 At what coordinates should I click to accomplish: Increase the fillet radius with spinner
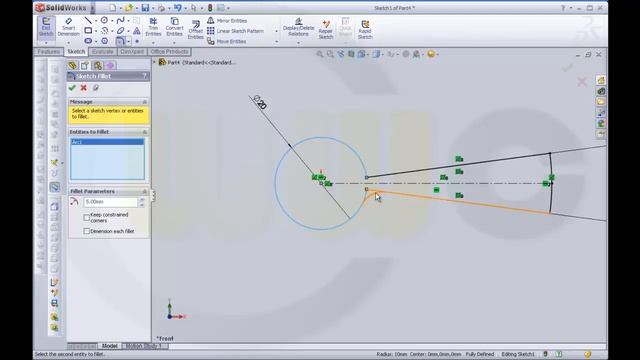[142, 199]
